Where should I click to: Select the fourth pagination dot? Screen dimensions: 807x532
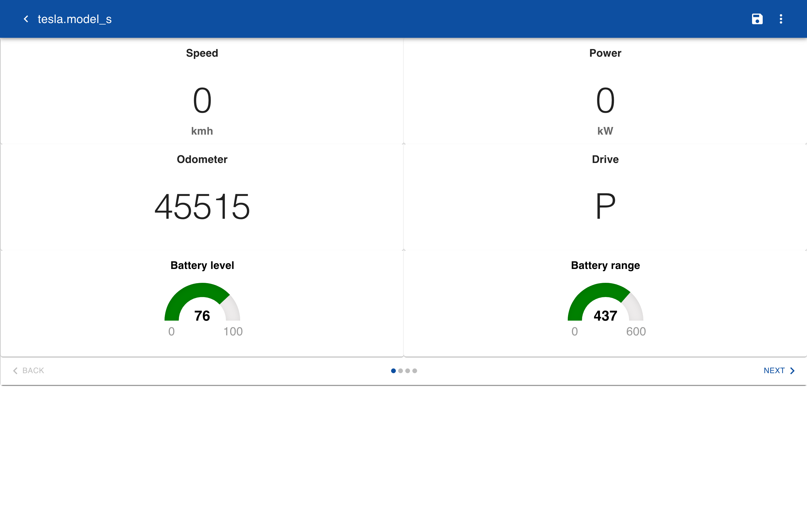click(414, 371)
